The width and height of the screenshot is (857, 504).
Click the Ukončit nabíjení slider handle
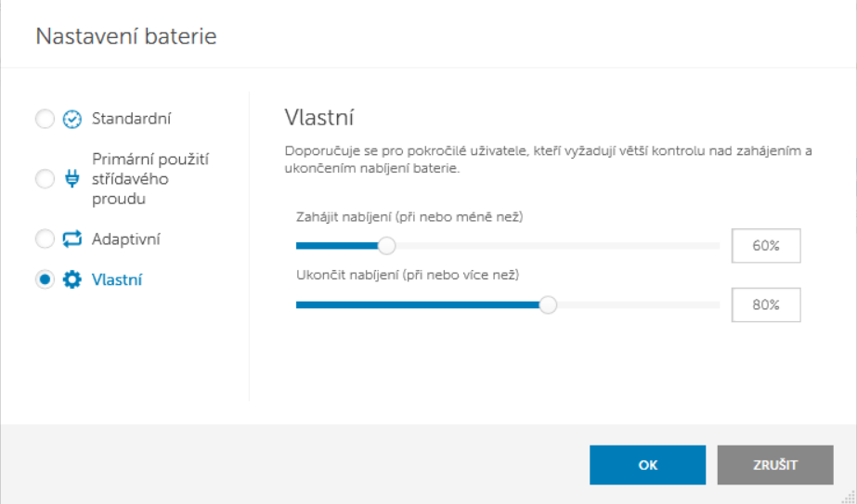(548, 304)
